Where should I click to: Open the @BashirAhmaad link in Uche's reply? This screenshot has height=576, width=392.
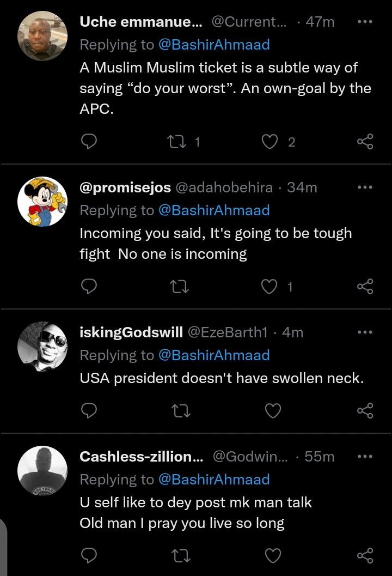pos(214,45)
